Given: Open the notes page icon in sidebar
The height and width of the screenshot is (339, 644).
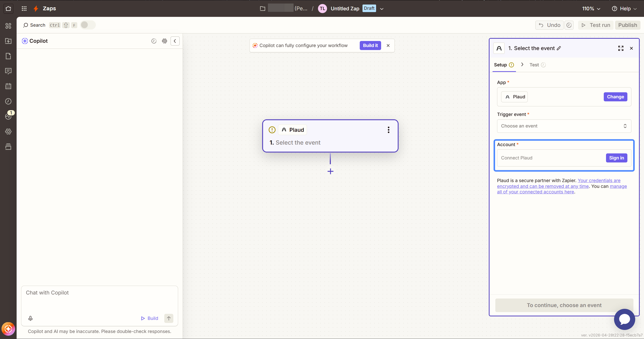Looking at the screenshot, I should (x=8, y=56).
